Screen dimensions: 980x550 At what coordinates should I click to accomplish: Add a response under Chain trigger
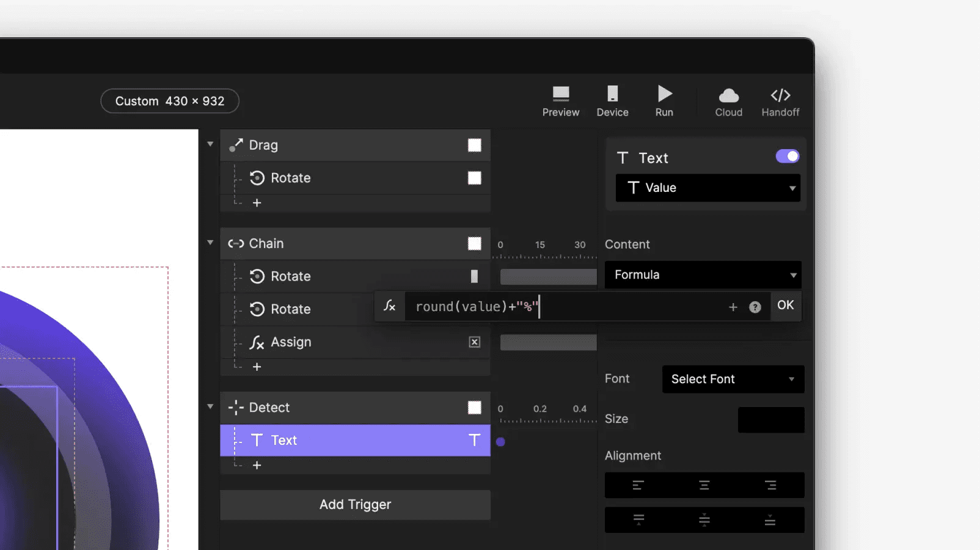[x=257, y=367]
